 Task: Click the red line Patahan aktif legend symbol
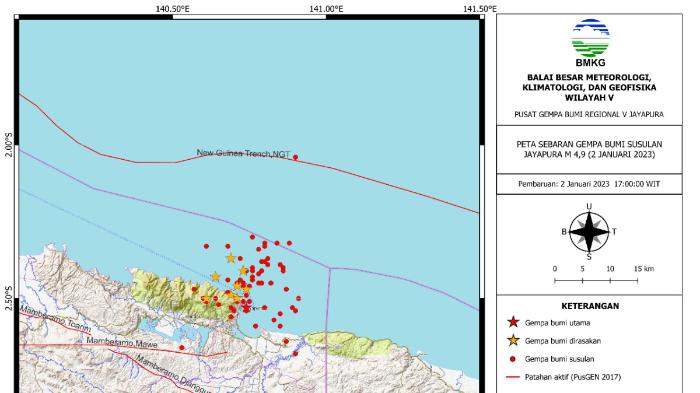pyautogui.click(x=513, y=377)
